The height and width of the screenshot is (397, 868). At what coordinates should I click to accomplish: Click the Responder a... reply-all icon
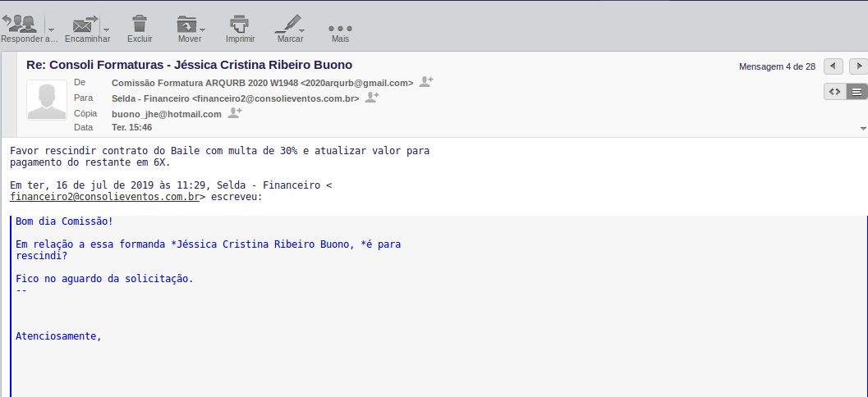click(x=20, y=25)
